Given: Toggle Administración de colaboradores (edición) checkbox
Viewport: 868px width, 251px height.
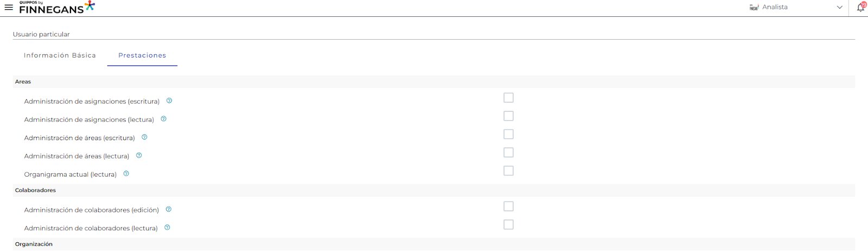Looking at the screenshot, I should (508, 206).
